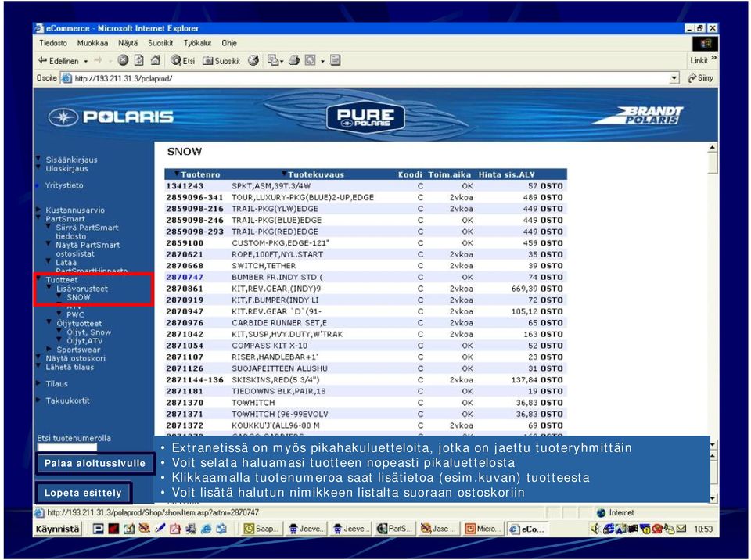Click the Lopeta esittely button
The image size is (751, 560).
click(83, 493)
